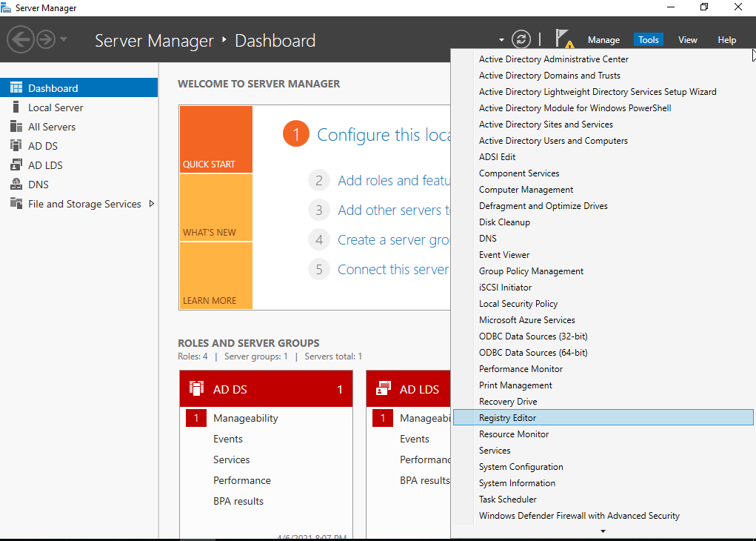Image resolution: width=756 pixels, height=541 pixels.
Task: Open the Manage menu
Action: coord(603,40)
